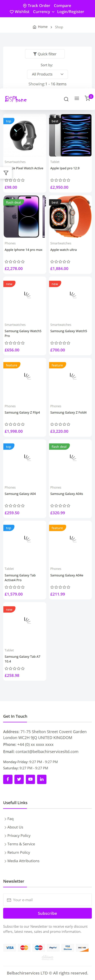Open the Google Pixel Watch product thumbnail
The height and width of the screenshot is (980, 95).
tap(24, 135)
